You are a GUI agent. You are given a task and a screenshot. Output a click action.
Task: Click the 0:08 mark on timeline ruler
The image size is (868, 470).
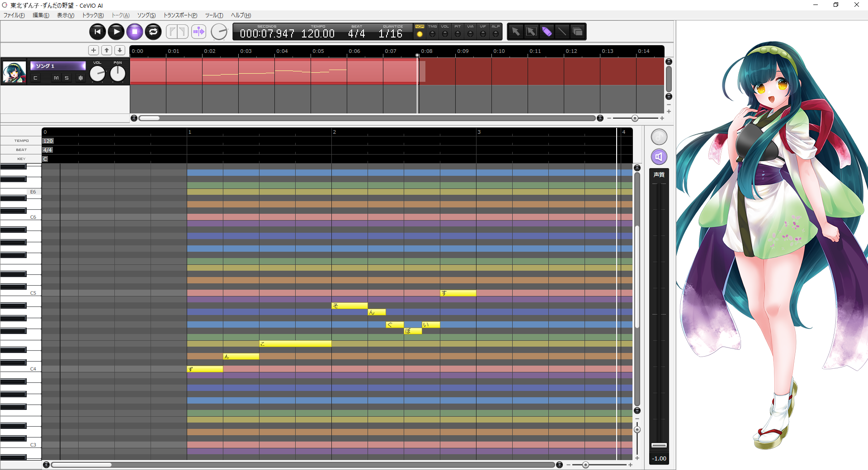click(x=426, y=51)
